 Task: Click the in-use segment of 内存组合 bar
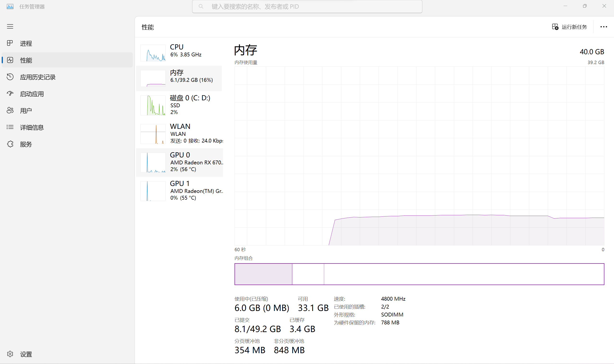click(263, 274)
